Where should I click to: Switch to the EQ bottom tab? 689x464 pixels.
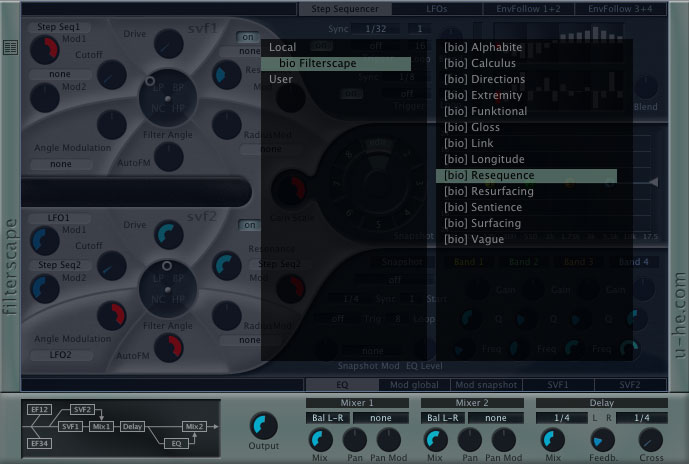pyautogui.click(x=342, y=385)
